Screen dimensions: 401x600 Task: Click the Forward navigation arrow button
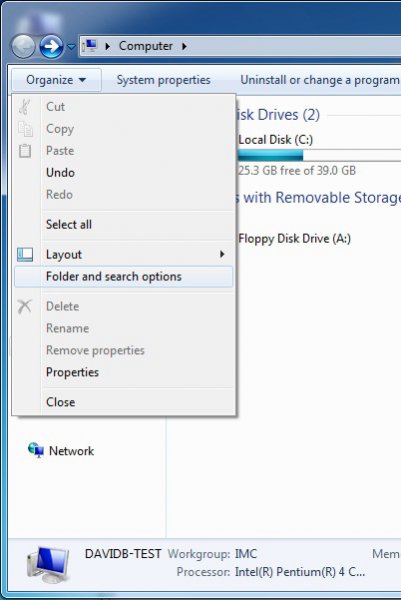coord(51,46)
